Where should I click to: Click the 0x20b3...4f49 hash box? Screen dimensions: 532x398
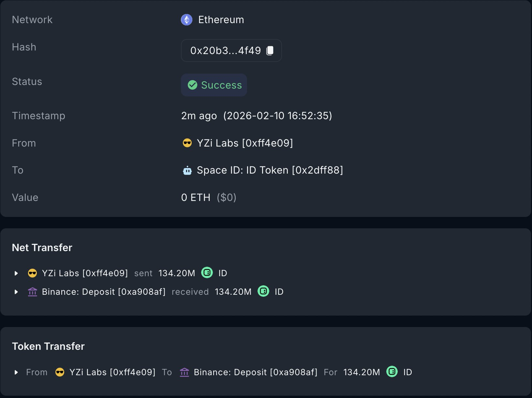(x=226, y=50)
